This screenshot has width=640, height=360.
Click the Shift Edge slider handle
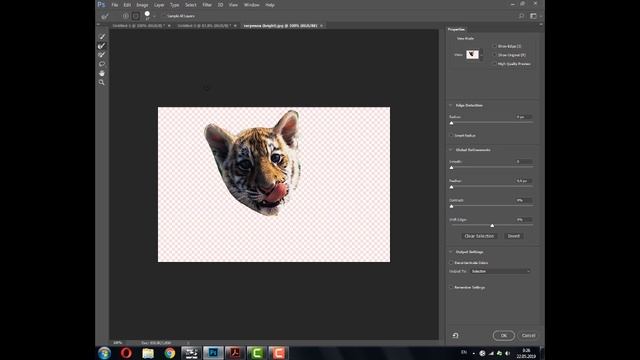492,225
